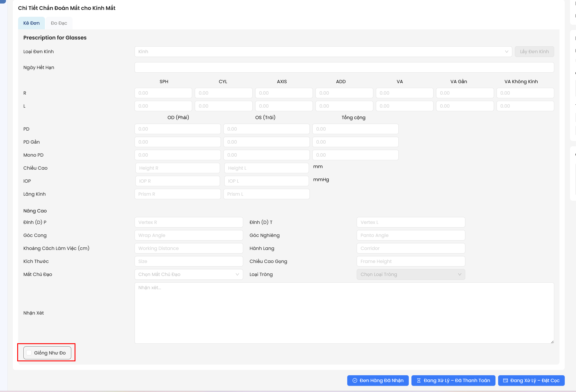The width and height of the screenshot is (576, 392).
Task: Click the VA Gần field for row R
Action: pos(465,93)
